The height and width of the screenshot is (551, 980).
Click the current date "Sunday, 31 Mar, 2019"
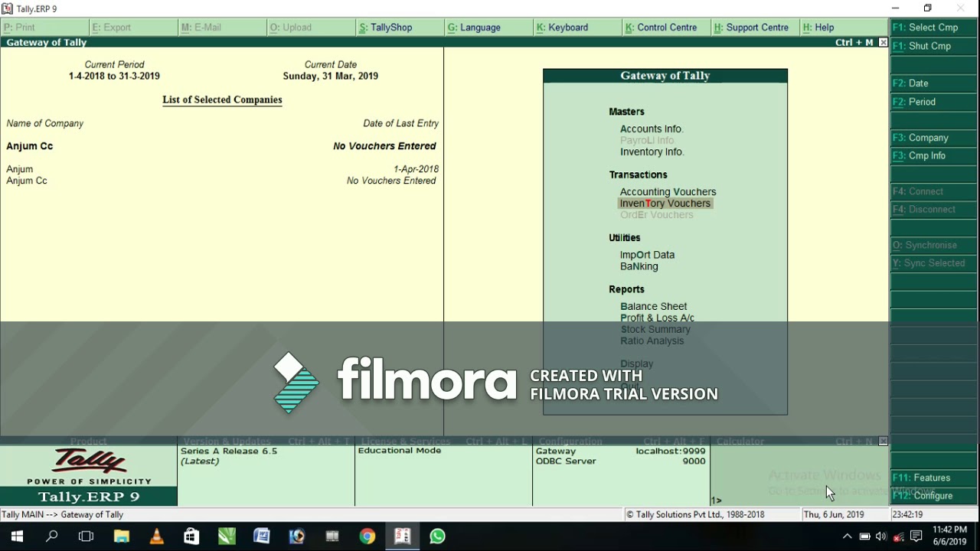pyautogui.click(x=331, y=77)
